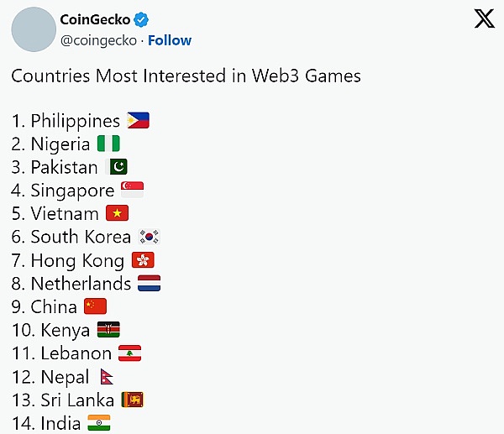Click the X logo icon

[x=484, y=20]
